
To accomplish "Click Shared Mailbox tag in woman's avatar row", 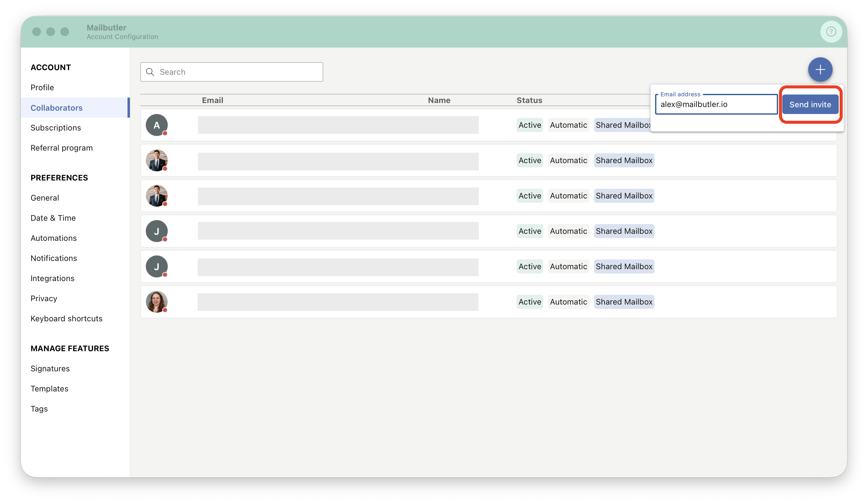I will click(x=624, y=302).
